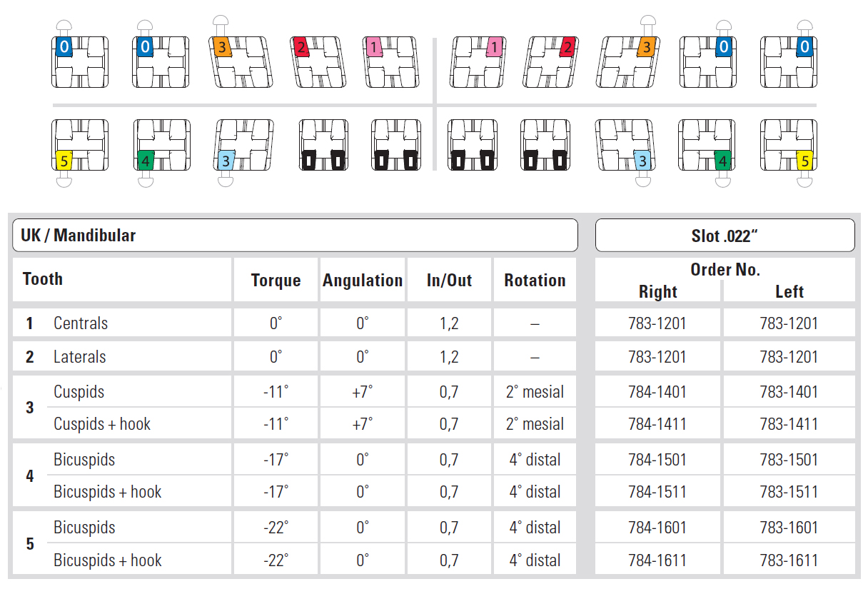This screenshot has height=589, width=868.
Task: Click order number 784-1511
Action: [x=657, y=492]
